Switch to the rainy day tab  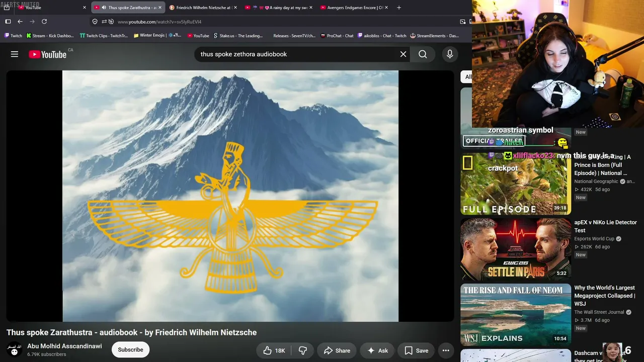click(279, 8)
